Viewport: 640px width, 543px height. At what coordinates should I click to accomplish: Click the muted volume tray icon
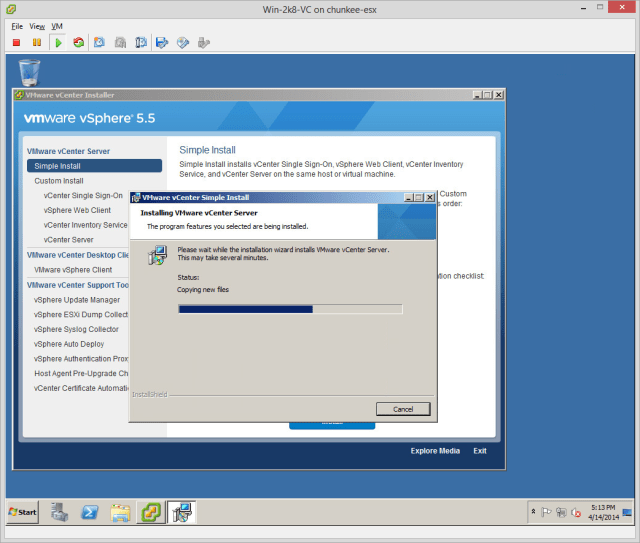point(576,512)
